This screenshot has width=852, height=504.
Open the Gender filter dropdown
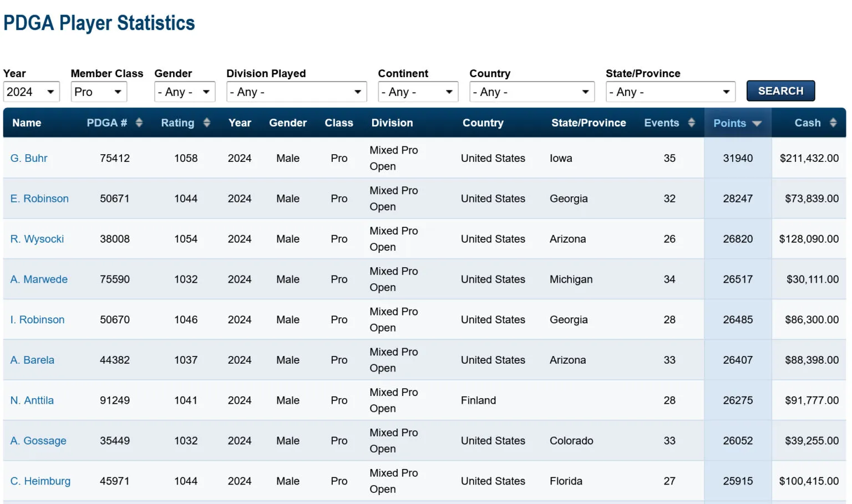pyautogui.click(x=184, y=92)
